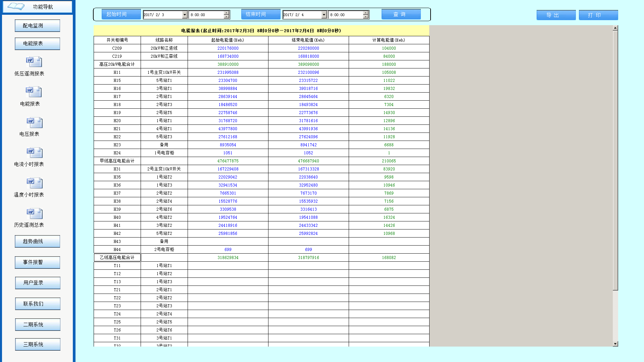Open the 事件报警 navigation item
Image resolution: width=644 pixels, height=362 pixels.
point(37,262)
